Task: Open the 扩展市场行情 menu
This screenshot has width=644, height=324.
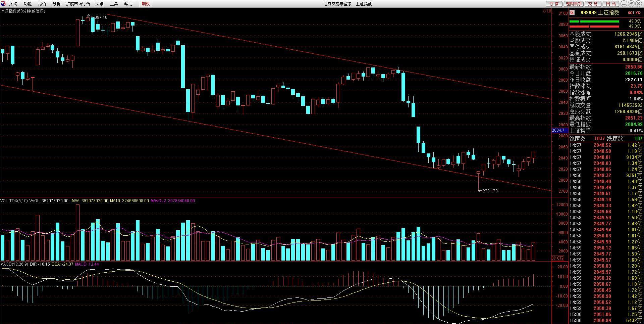Action: 78,4
